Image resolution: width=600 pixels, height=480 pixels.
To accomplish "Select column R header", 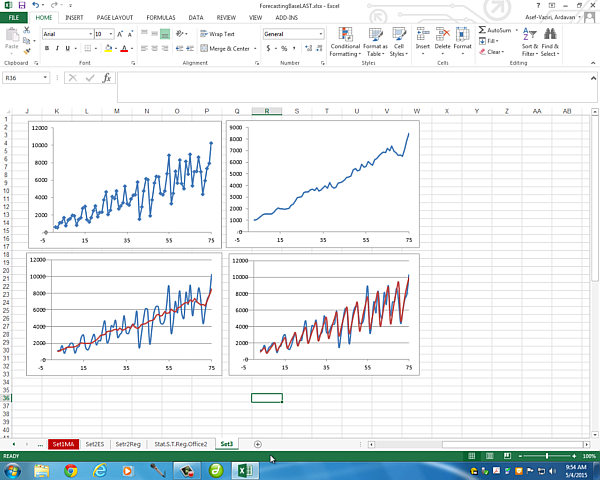I will coord(267,111).
